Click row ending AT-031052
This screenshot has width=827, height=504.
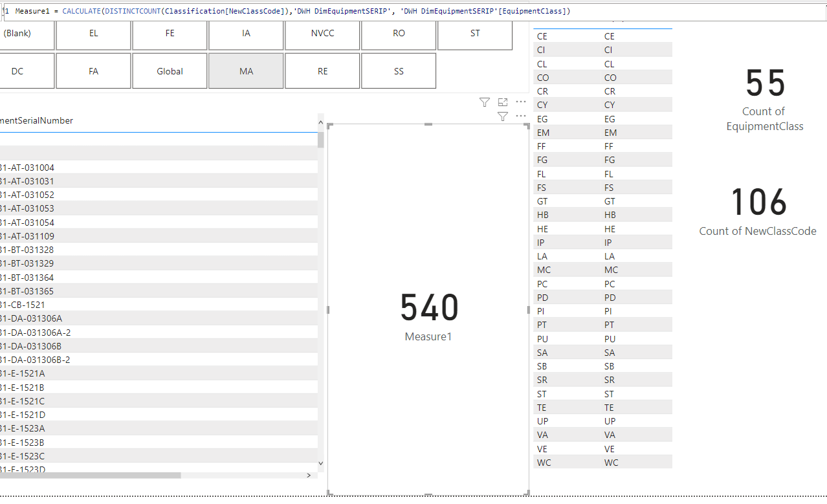click(x=159, y=195)
